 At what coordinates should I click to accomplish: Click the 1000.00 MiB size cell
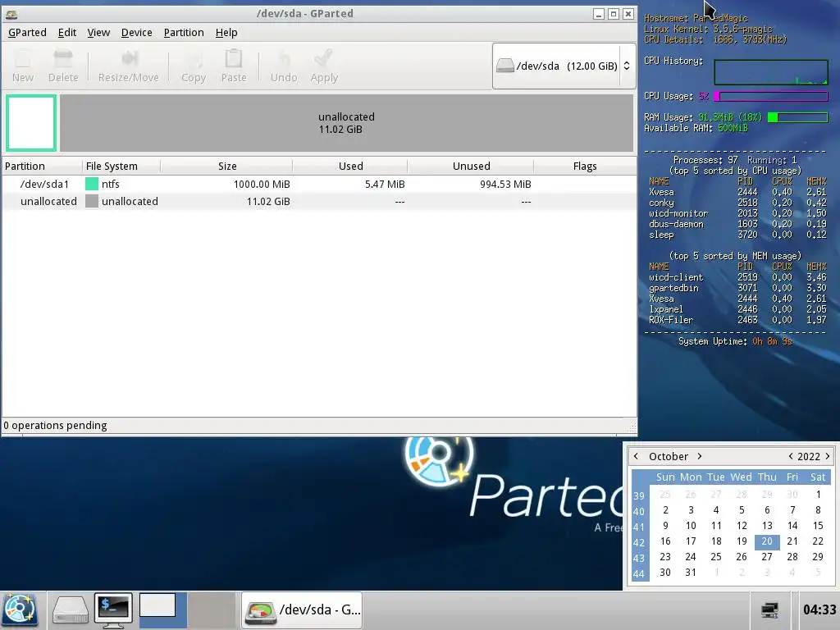(262, 185)
